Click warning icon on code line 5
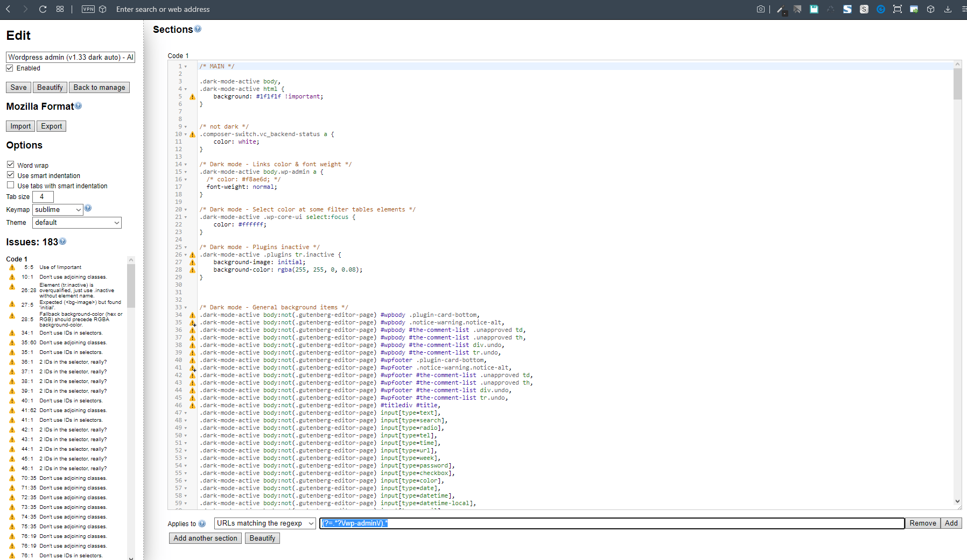The image size is (967, 560). (192, 97)
